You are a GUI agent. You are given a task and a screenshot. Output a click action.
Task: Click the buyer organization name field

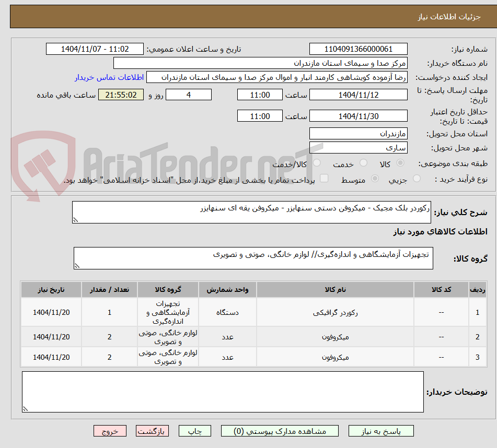pos(260,63)
